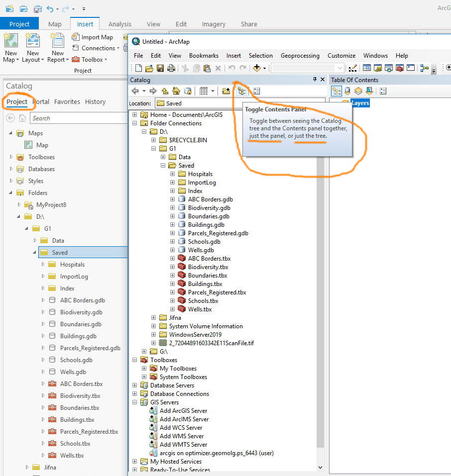Click the home icon in ArcGIS Pro Catalog pane
This screenshot has width=451, height=476.
[x=22, y=118]
